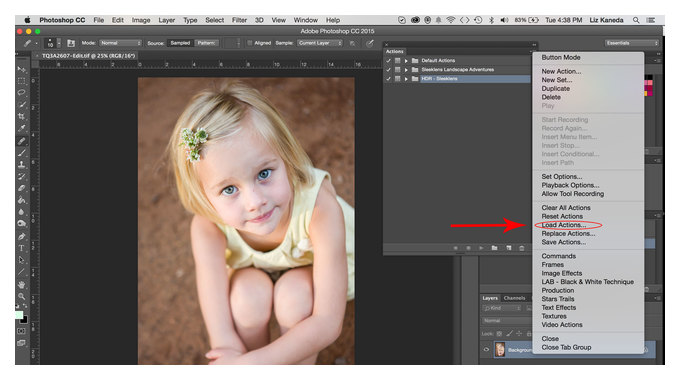Enable the Aligned checkbox
680x380 pixels.
(x=250, y=43)
